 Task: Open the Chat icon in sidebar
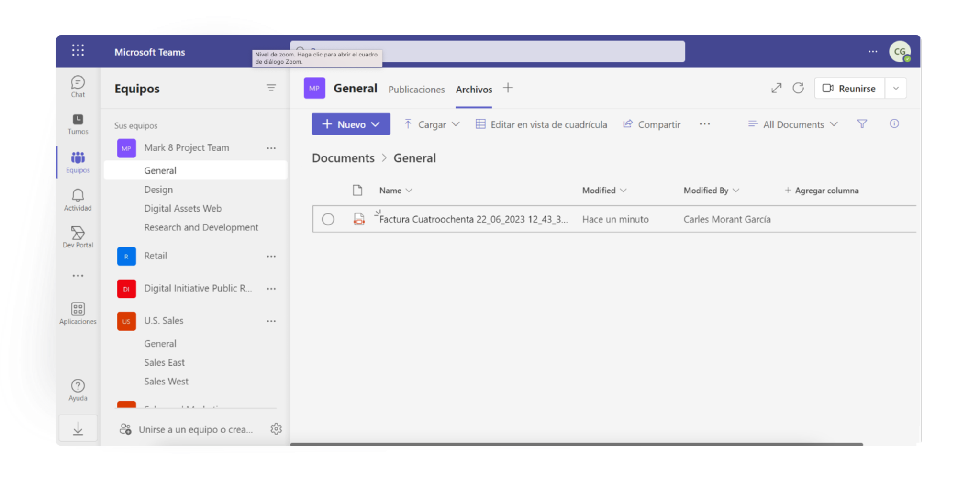click(78, 86)
